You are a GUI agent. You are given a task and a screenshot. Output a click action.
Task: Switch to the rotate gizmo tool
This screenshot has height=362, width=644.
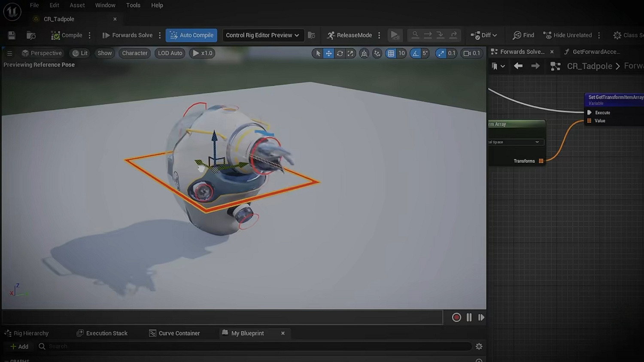340,53
